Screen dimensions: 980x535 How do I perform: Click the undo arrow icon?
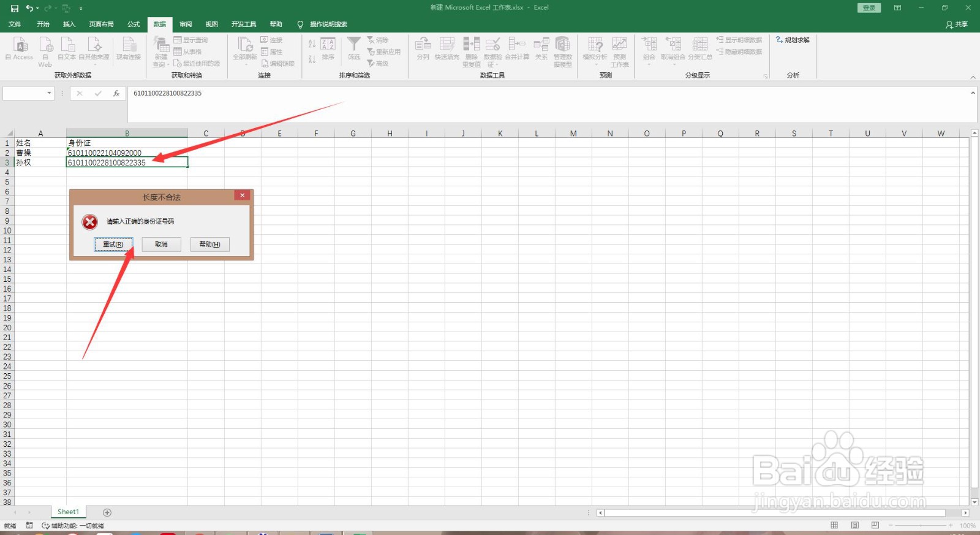tap(29, 8)
